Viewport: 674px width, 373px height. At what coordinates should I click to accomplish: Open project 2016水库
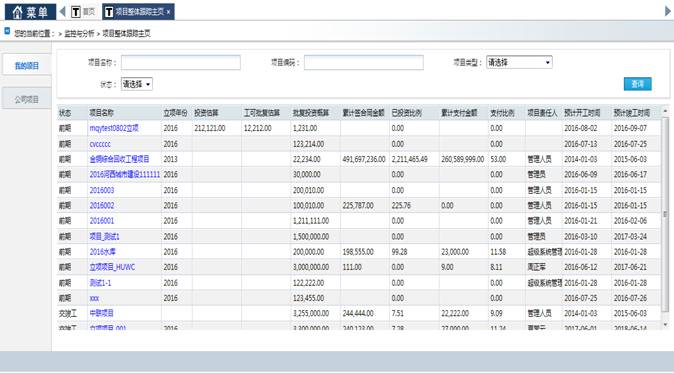(x=102, y=252)
